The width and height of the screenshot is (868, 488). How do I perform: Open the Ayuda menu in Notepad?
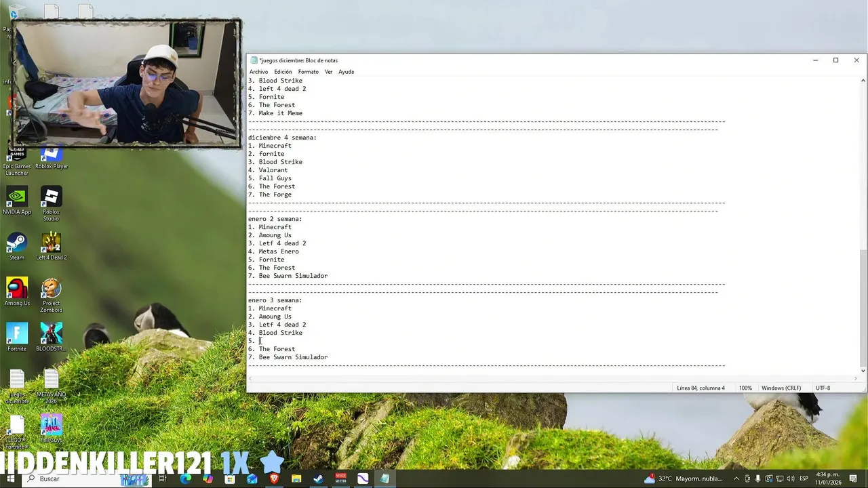346,72
